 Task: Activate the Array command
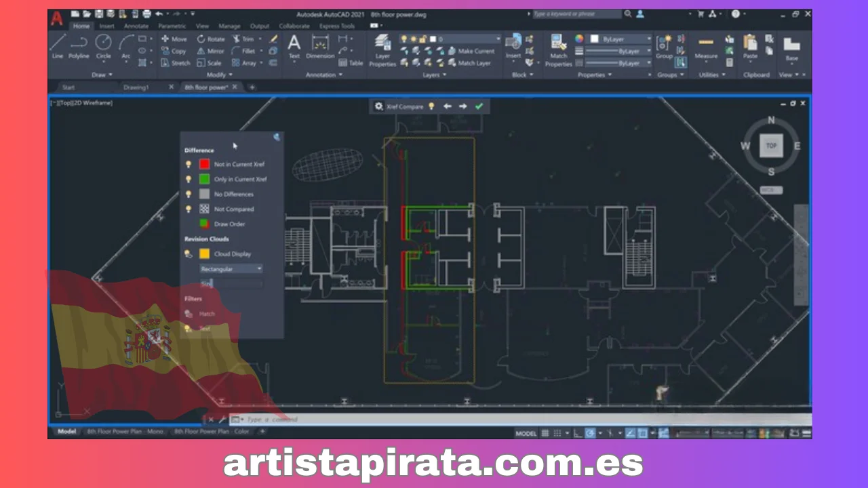(x=244, y=63)
